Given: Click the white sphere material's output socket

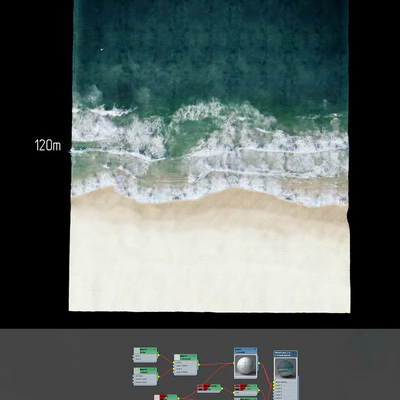Looking at the screenshot, I should 258,363.
